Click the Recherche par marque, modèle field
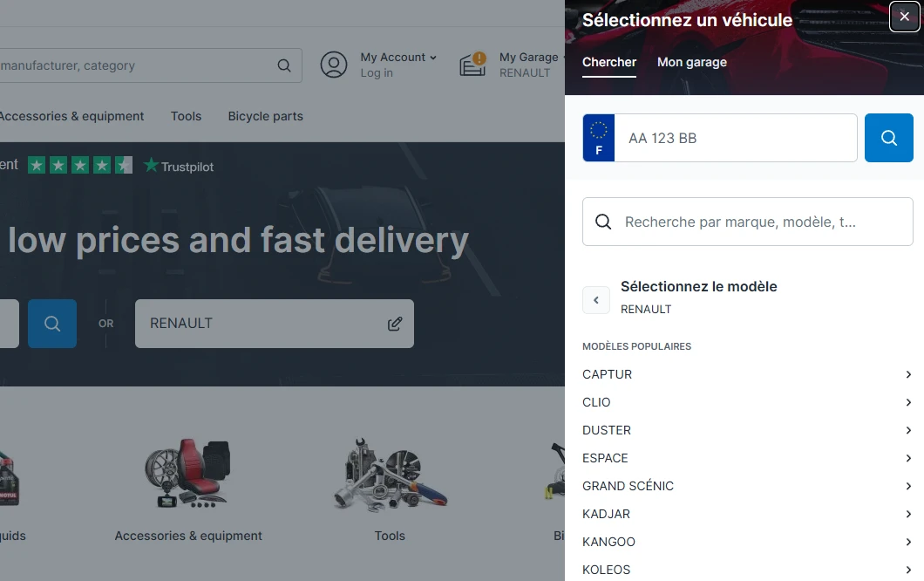The height and width of the screenshot is (581, 924). pyautogui.click(x=748, y=222)
